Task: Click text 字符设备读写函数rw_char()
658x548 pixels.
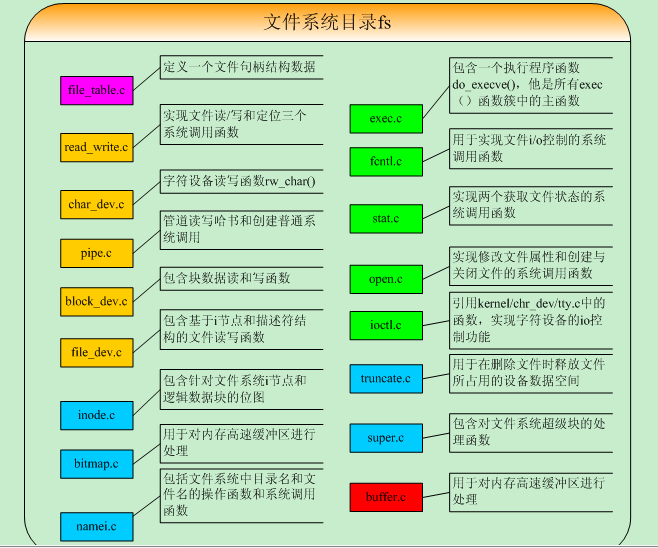Action: (x=239, y=181)
